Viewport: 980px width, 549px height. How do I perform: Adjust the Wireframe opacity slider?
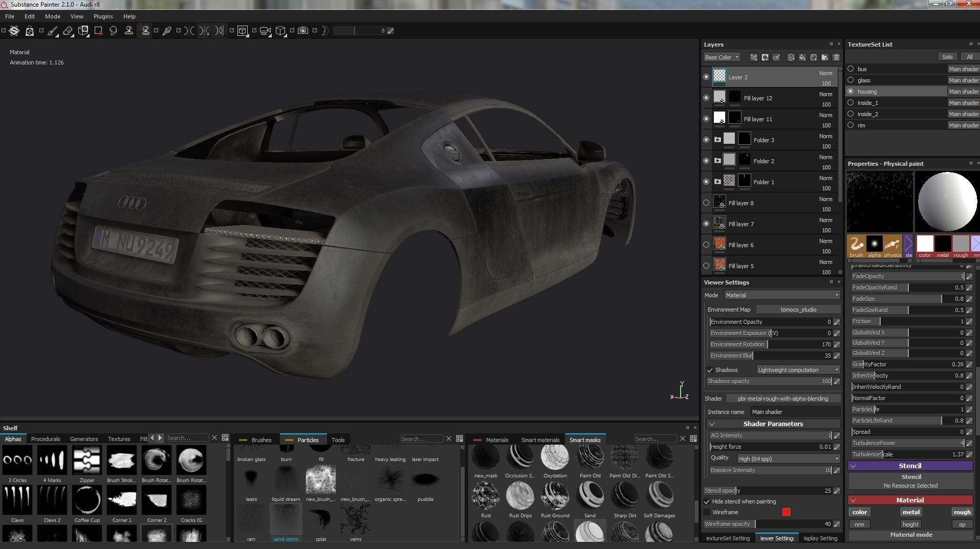point(768,524)
